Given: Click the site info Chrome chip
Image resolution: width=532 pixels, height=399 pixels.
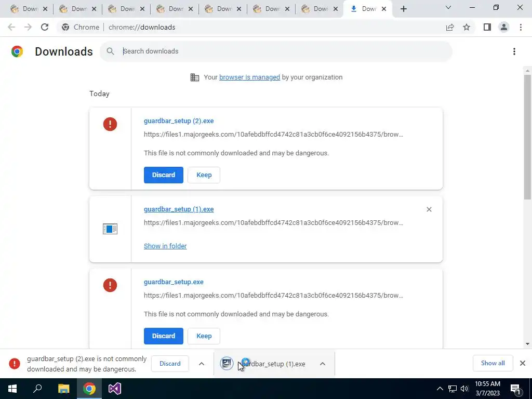Looking at the screenshot, I should pos(81,27).
